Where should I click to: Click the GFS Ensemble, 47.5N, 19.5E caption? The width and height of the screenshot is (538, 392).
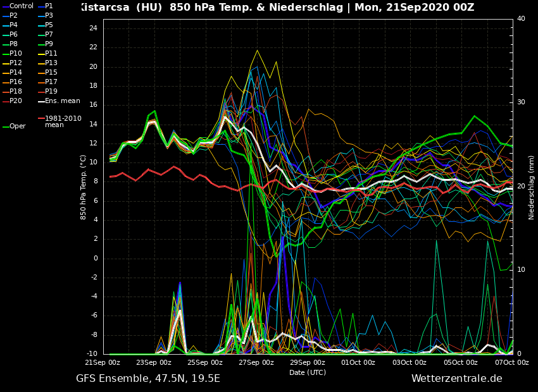148,379
